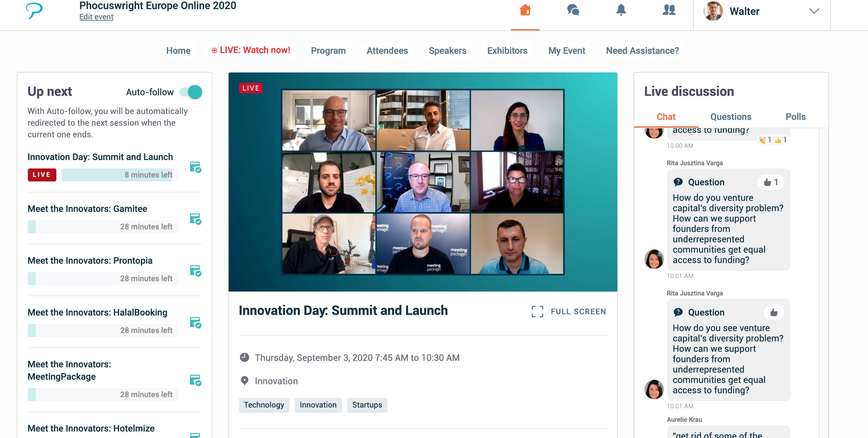Click first Rita Jusztina Varga name above Question
The image size is (868, 438).
694,163
